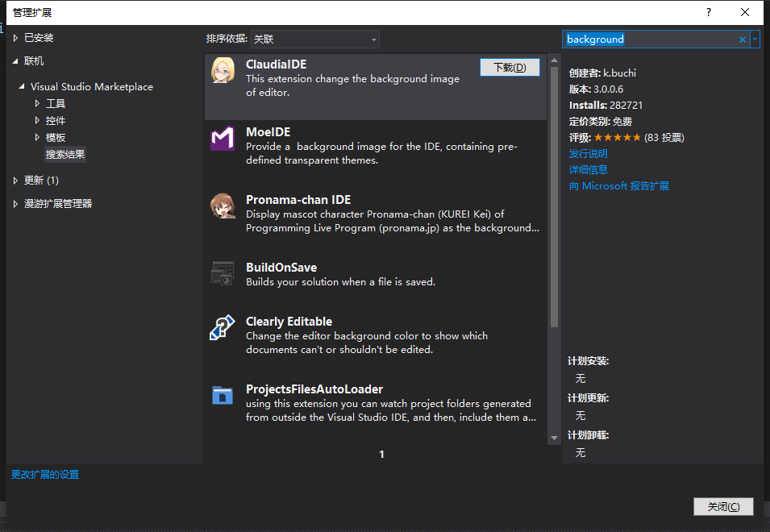
Task: Click the Pronama-chan IDE character icon
Action: point(223,206)
